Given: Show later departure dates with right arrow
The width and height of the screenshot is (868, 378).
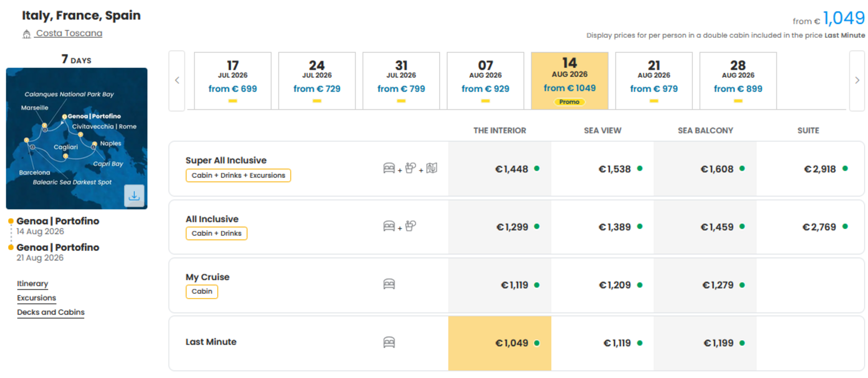Looking at the screenshot, I should point(857,80).
